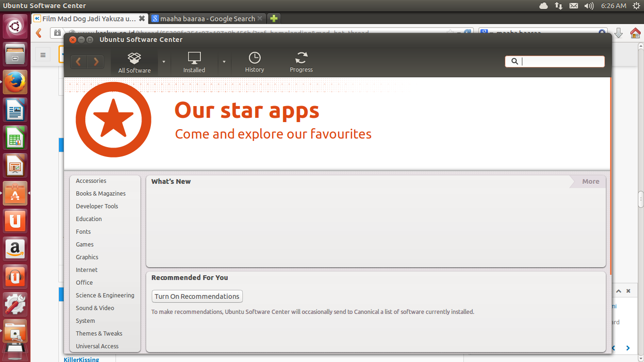The width and height of the screenshot is (644, 362).
Task: Open the sound volume indicator
Action: click(x=589, y=6)
